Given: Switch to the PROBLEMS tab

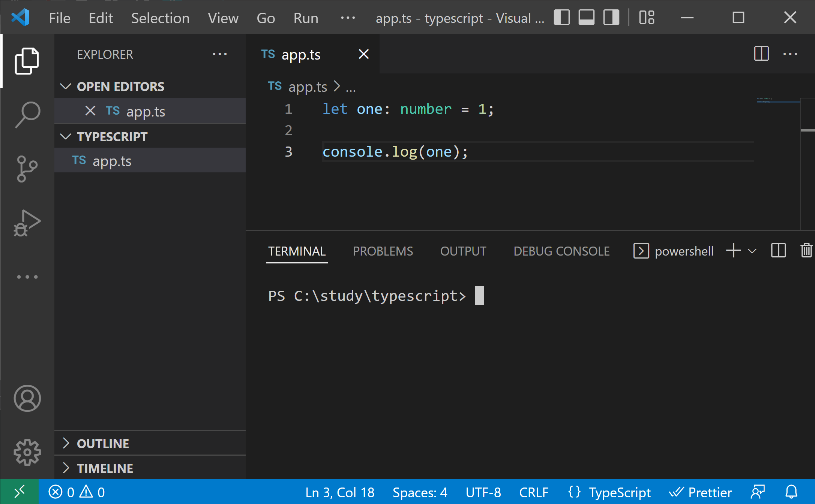Looking at the screenshot, I should 383,251.
